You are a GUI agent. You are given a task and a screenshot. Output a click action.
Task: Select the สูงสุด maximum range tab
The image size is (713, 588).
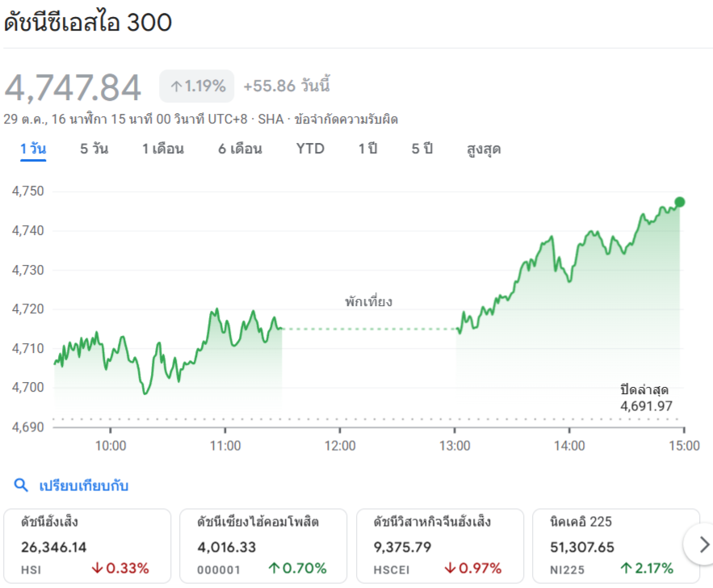[484, 149]
